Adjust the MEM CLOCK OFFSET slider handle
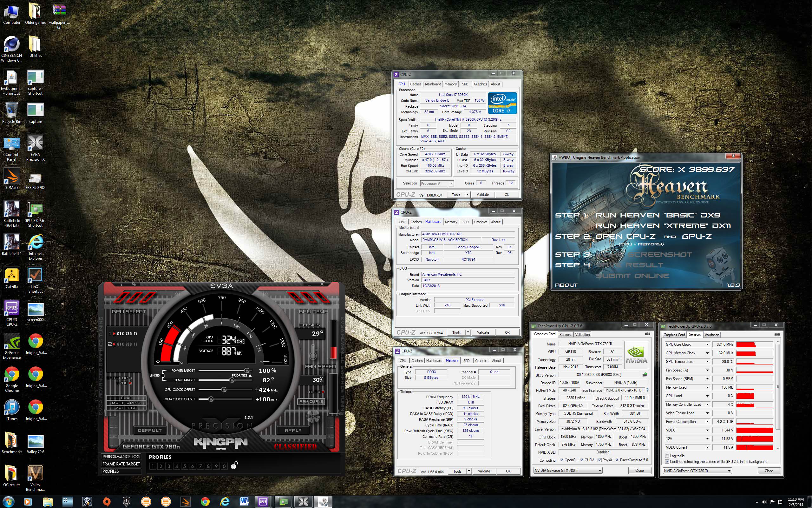The image size is (812, 508). 211,399
